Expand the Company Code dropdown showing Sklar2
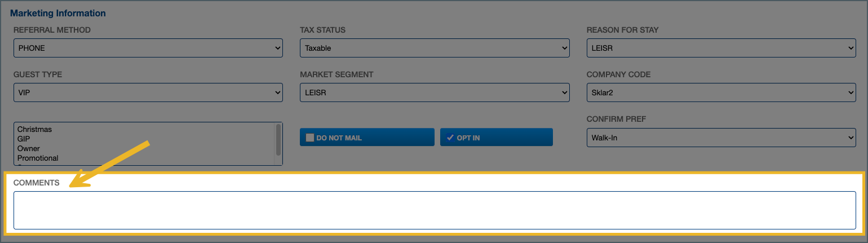This screenshot has width=868, height=243. click(721, 92)
